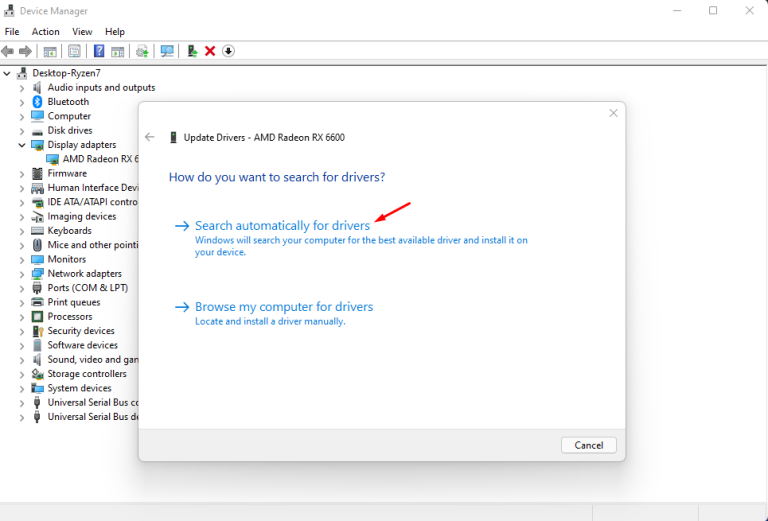Expand the System devices chevron
Image resolution: width=768 pixels, height=521 pixels.
(22, 389)
